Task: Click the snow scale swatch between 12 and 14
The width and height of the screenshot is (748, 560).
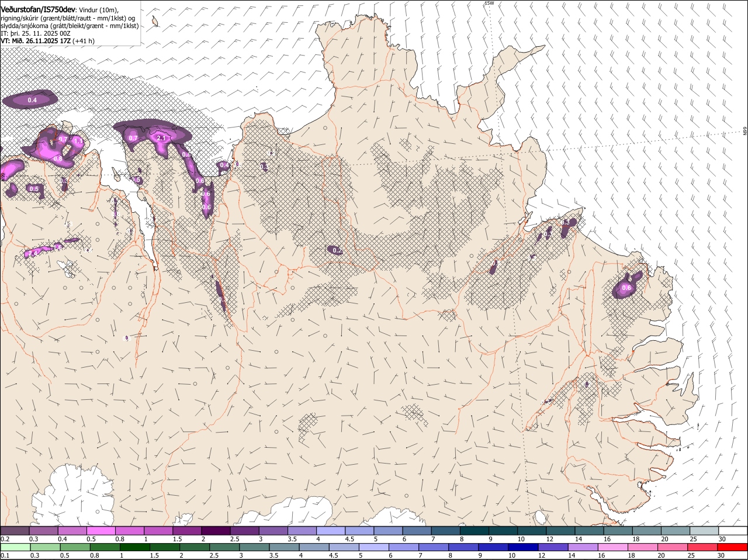Action: coord(560,531)
